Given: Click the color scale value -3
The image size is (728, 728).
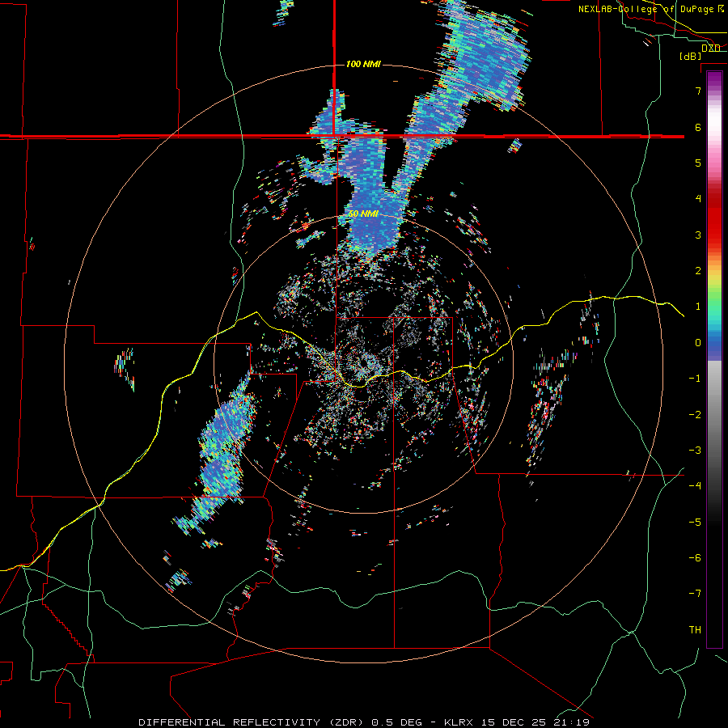Looking at the screenshot, I should (x=695, y=451).
